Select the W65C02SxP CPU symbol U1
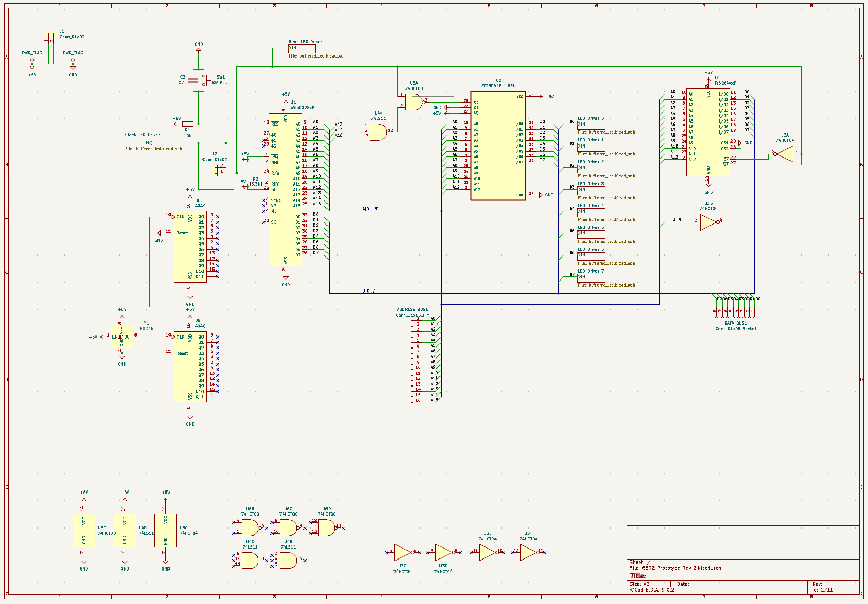This screenshot has height=604, width=868. click(285, 189)
